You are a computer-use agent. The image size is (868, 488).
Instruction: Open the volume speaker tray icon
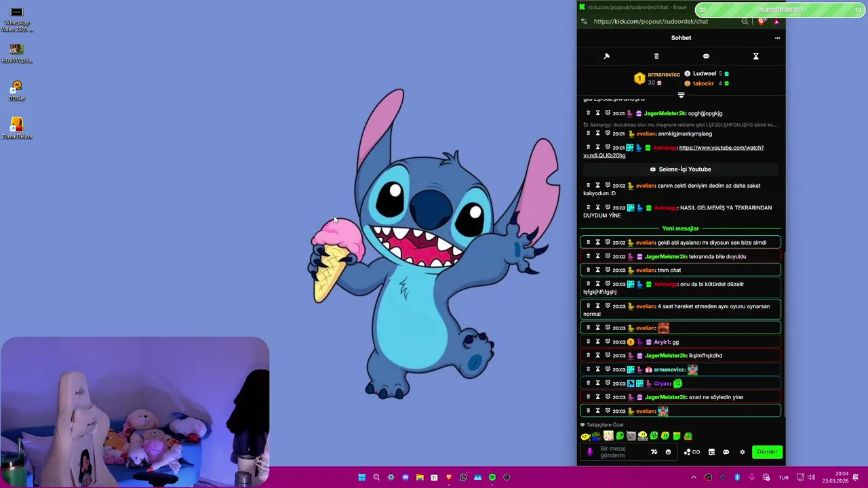click(811, 477)
